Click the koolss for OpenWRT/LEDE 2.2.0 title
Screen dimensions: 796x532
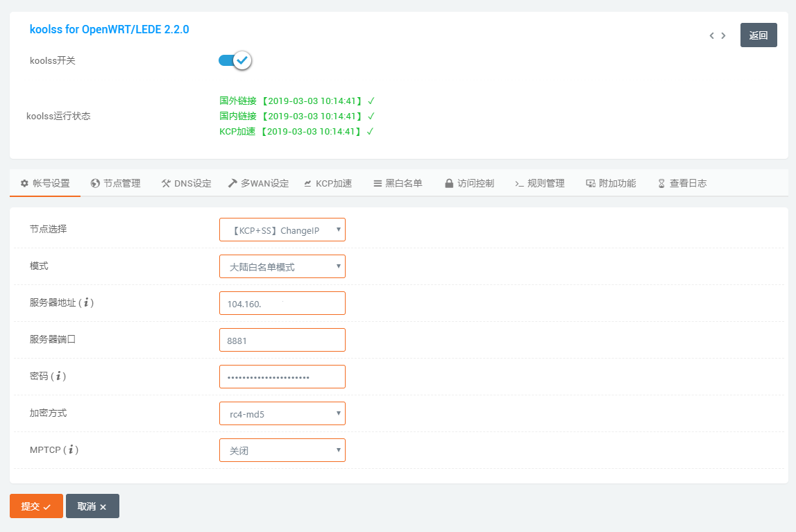pyautogui.click(x=109, y=29)
